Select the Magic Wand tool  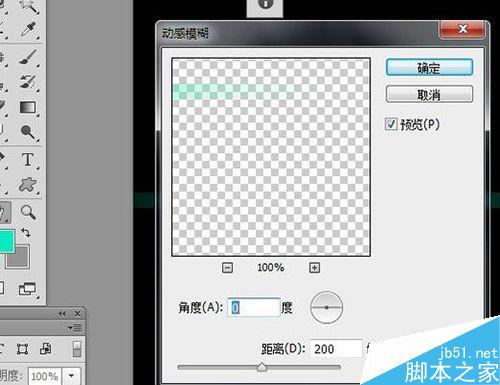click(29, 6)
